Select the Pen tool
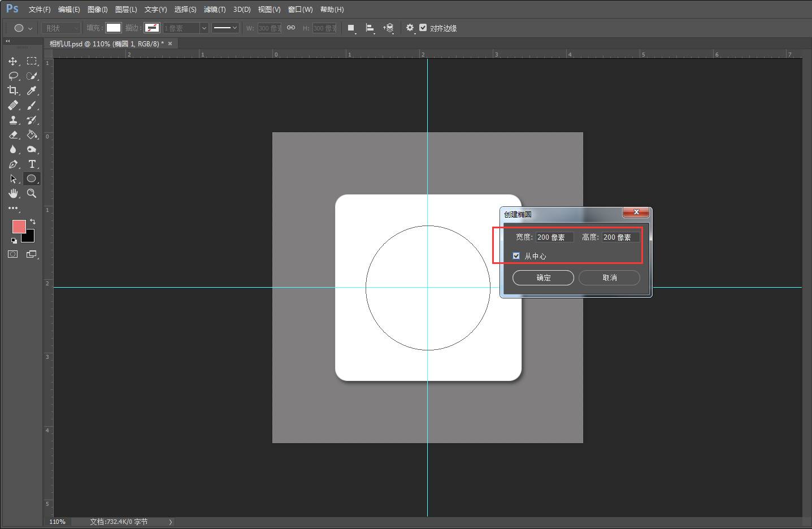 click(x=13, y=164)
